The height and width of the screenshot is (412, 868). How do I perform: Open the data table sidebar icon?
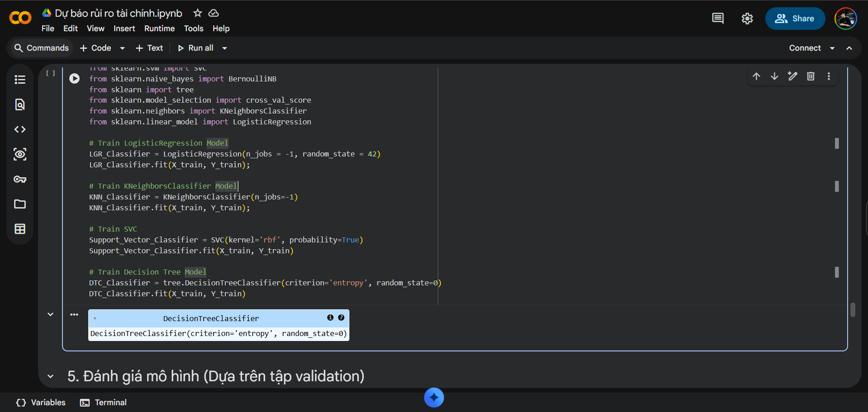pos(20,229)
